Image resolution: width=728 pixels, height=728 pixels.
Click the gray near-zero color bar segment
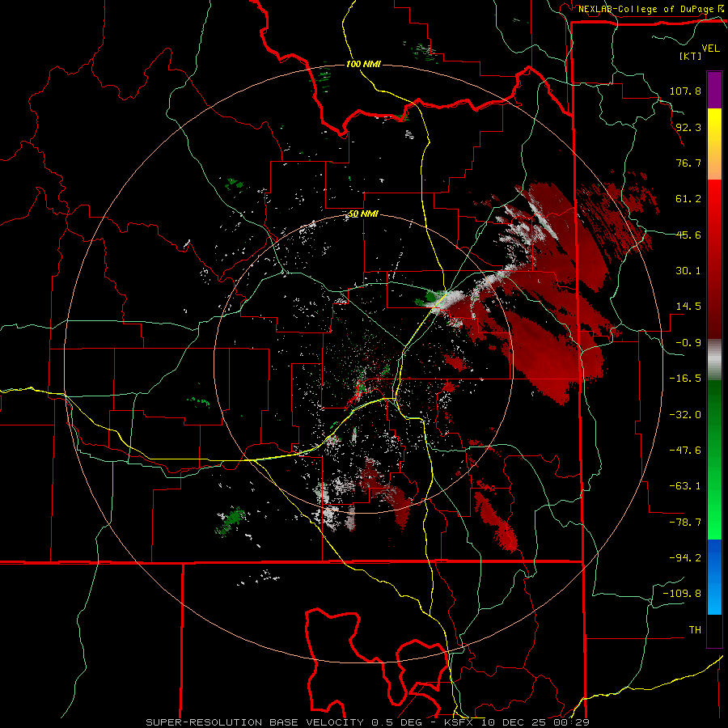[x=714, y=359]
